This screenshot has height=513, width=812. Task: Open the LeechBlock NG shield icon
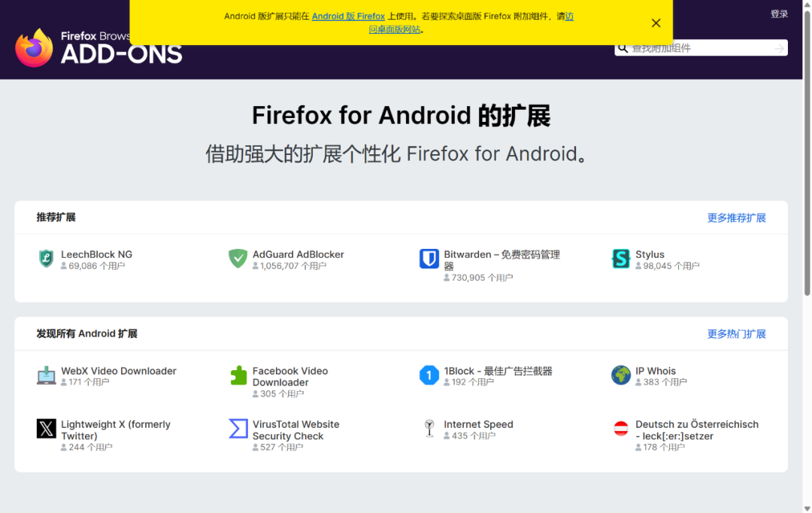(46, 258)
